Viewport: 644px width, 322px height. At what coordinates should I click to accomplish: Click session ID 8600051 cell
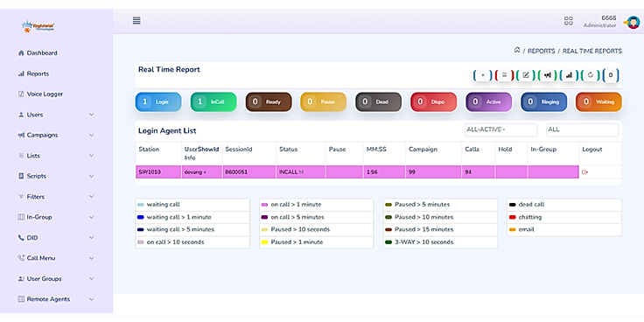click(249, 172)
